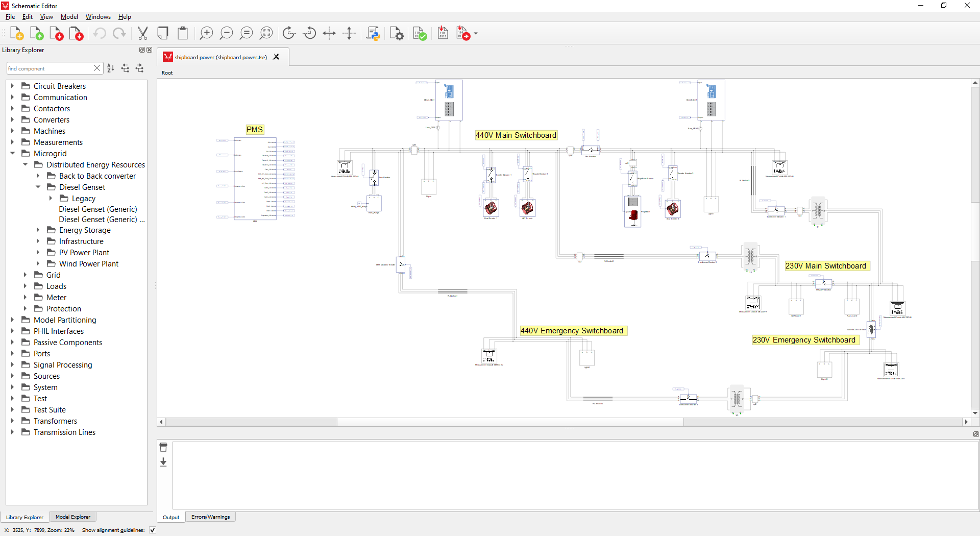This screenshot has width=980, height=536.
Task: Switch to the Errors/Warnings tab
Action: point(210,517)
